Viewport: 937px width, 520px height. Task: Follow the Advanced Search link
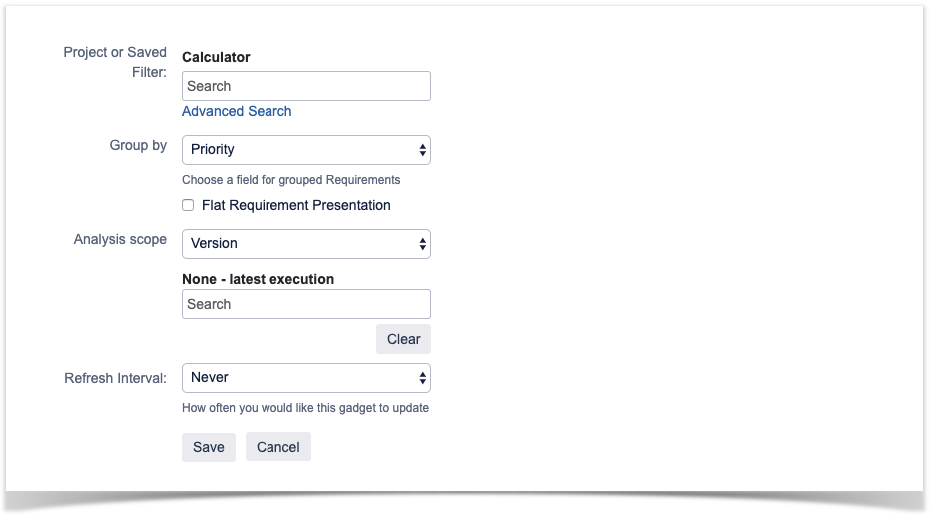[x=237, y=111]
